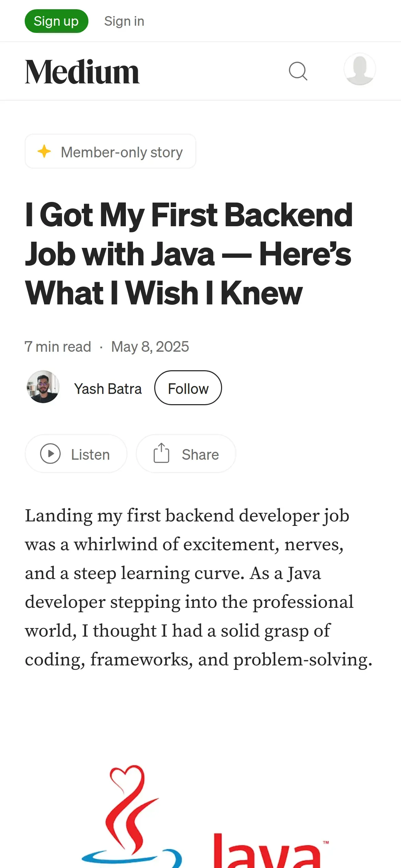Open the user profile avatar menu
Screen dimensions: 401x868
(360, 69)
